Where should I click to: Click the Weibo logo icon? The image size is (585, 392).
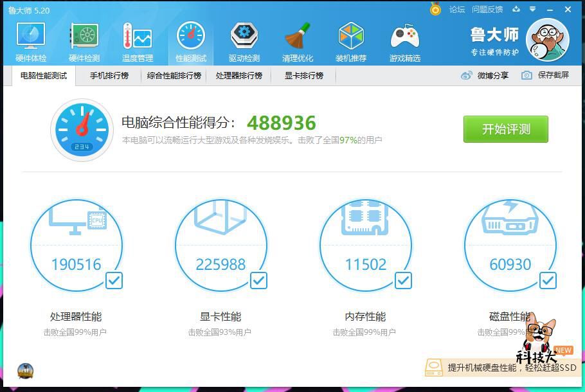466,76
